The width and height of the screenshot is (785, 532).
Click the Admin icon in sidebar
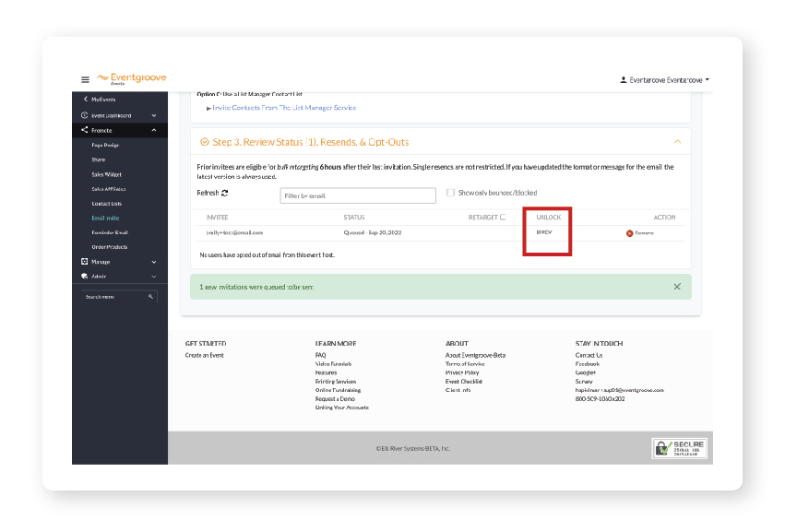pyautogui.click(x=84, y=276)
